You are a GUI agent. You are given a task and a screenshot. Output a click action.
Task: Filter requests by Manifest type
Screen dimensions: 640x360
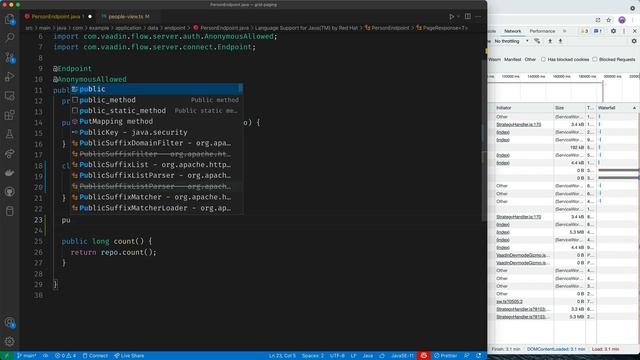click(512, 60)
